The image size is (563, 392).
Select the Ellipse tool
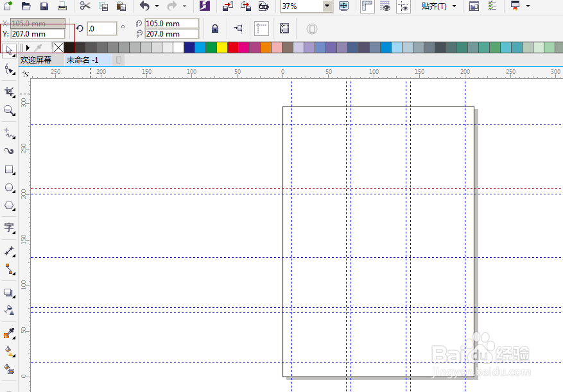click(10, 188)
